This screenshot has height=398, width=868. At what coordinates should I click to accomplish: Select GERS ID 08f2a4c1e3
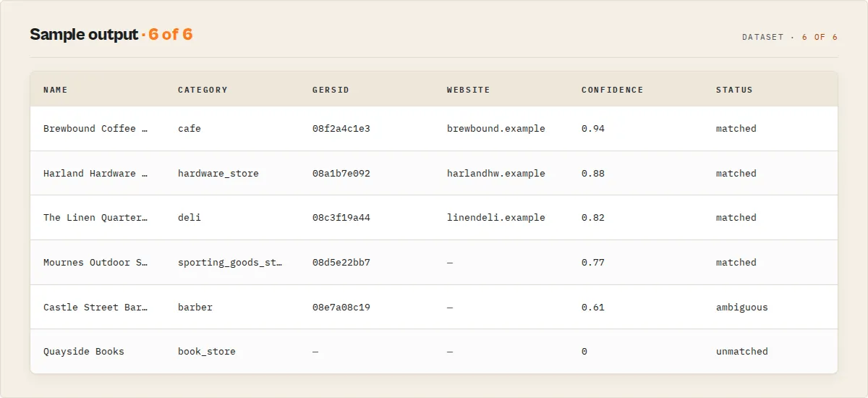[x=341, y=129]
